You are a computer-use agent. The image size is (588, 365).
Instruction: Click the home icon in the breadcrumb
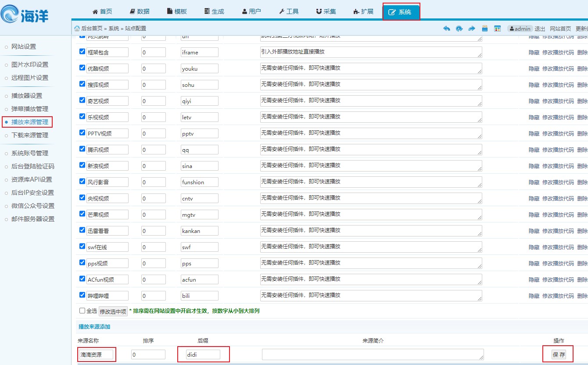[x=77, y=29]
